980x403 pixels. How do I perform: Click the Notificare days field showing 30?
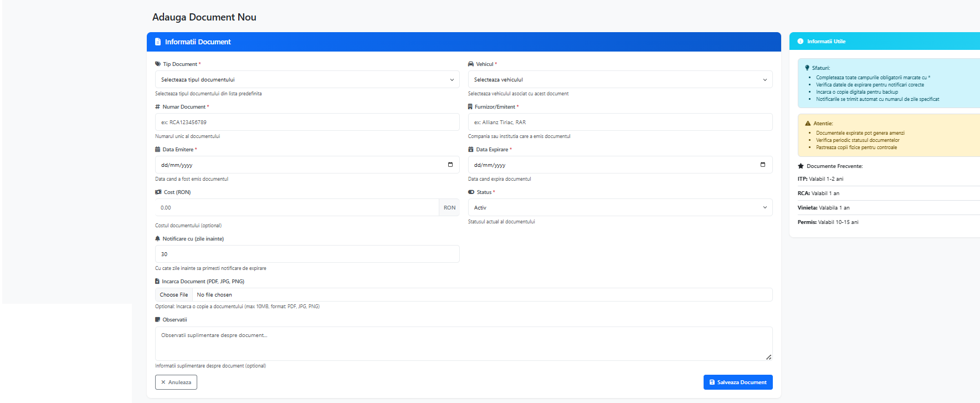tap(307, 254)
